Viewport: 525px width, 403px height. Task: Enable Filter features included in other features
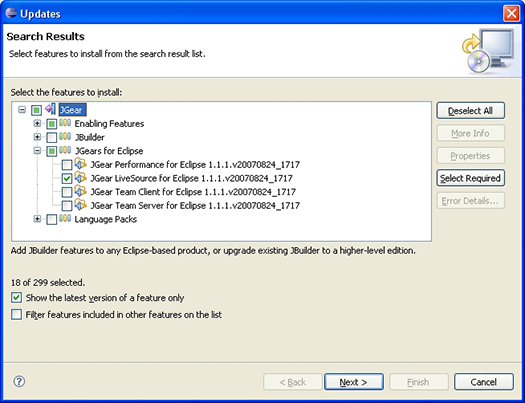click(x=16, y=315)
